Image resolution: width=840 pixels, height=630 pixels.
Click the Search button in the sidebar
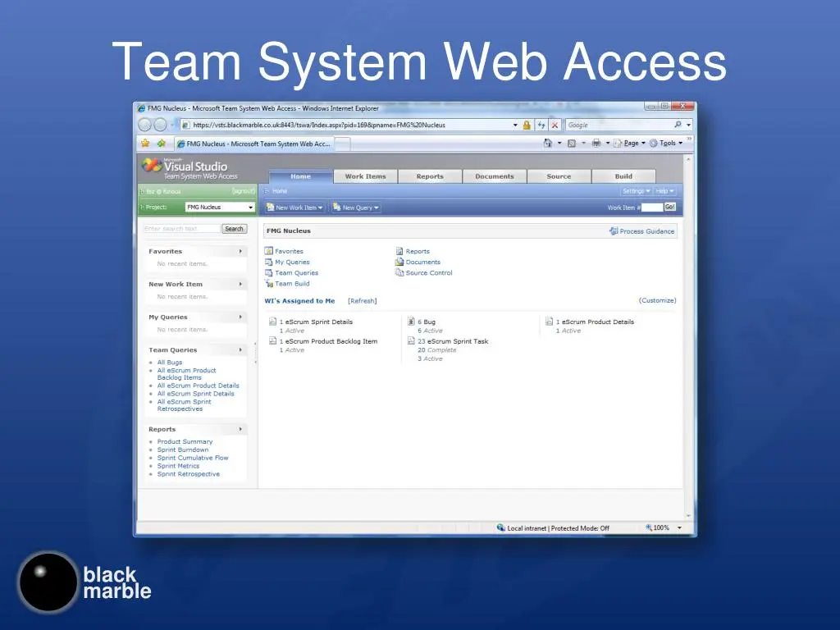click(x=234, y=229)
